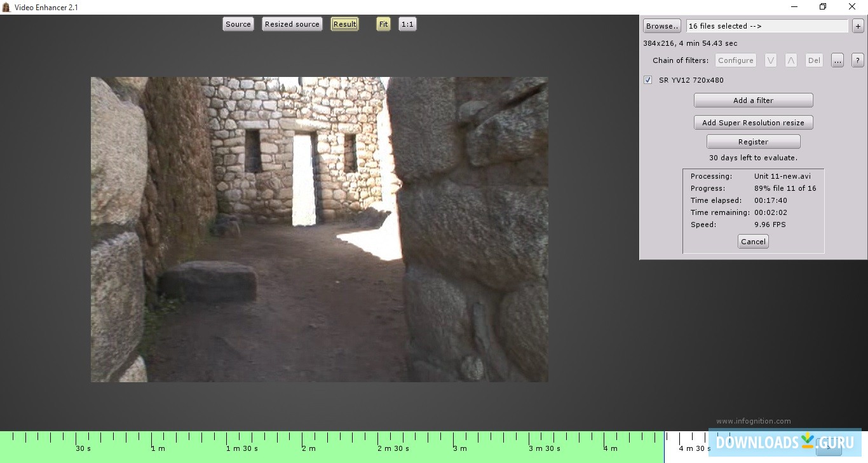Uncheck the SR YV12 720x480 filter
This screenshot has height=463, width=868.
point(648,80)
